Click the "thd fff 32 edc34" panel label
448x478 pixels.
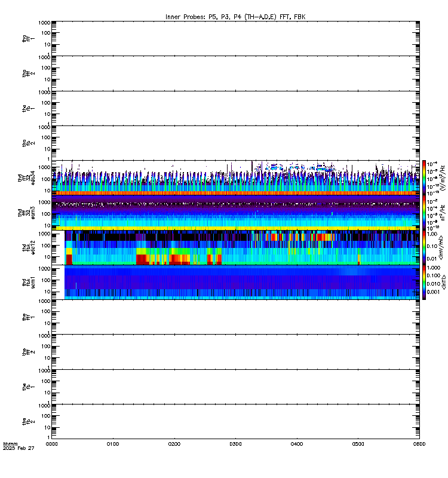click(26, 178)
